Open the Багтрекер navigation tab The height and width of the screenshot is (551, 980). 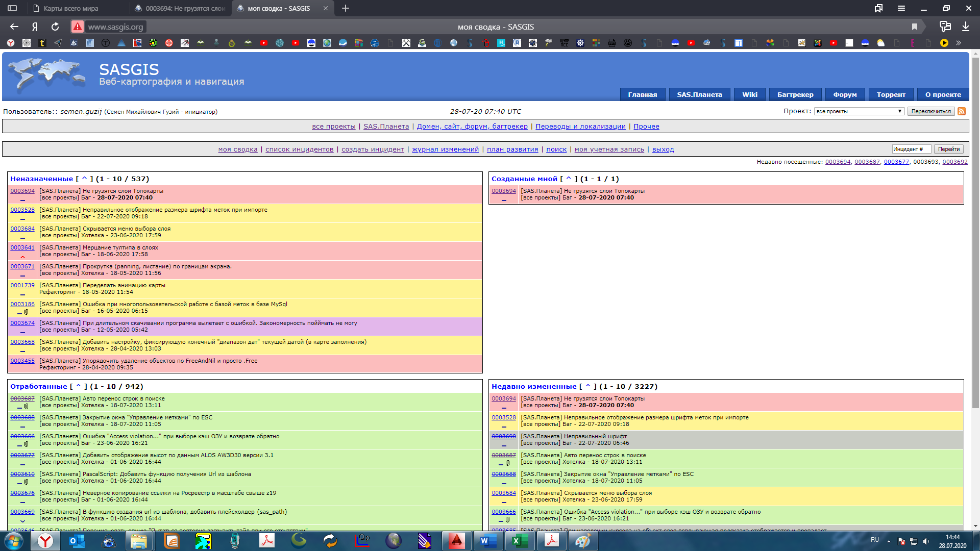click(795, 94)
